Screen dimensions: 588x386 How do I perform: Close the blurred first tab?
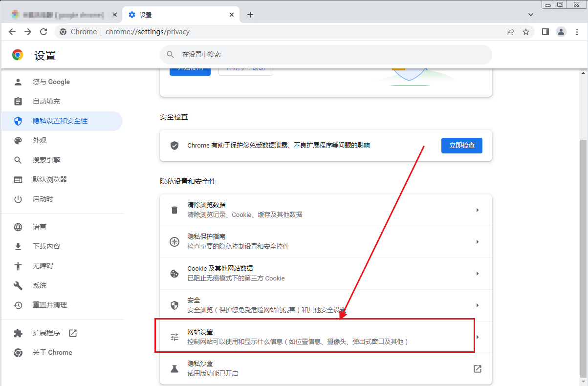point(115,15)
